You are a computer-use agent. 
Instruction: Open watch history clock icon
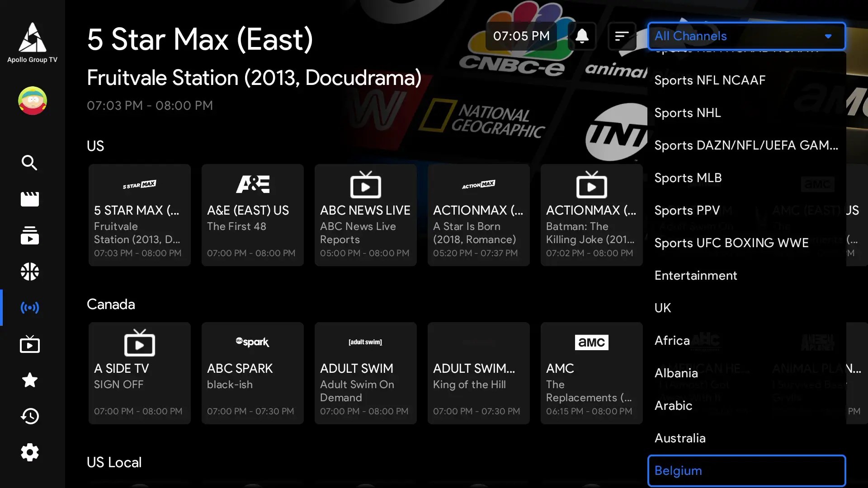pyautogui.click(x=30, y=416)
